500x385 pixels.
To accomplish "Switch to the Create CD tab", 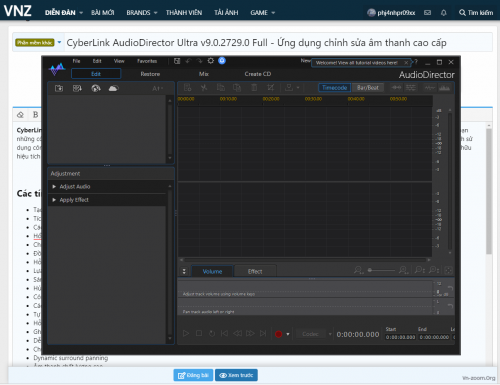I will (x=258, y=74).
